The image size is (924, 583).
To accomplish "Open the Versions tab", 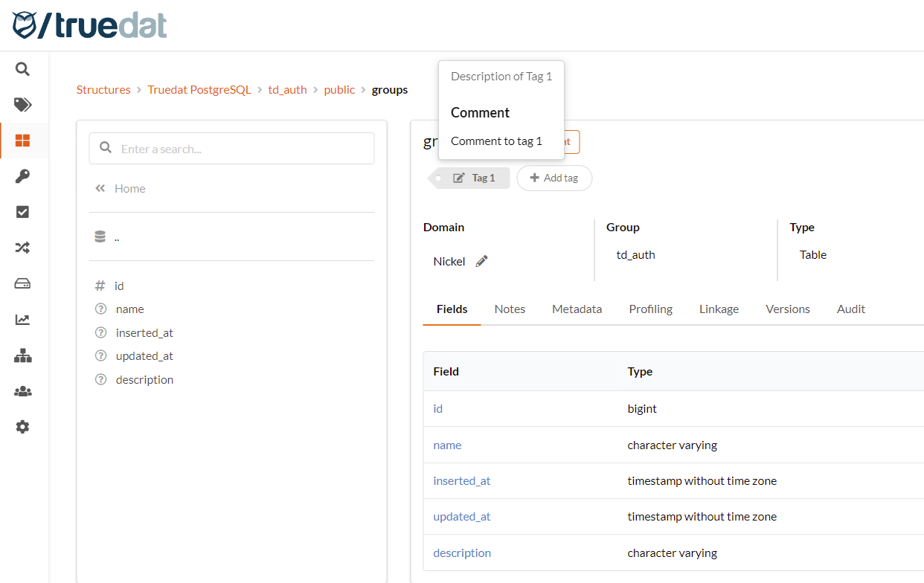I will click(x=787, y=309).
